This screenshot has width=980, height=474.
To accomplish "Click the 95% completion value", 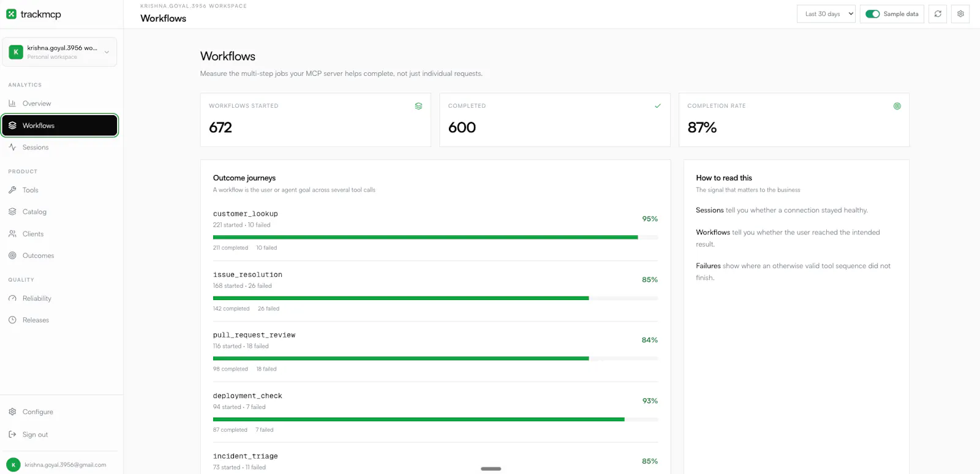I will [650, 219].
